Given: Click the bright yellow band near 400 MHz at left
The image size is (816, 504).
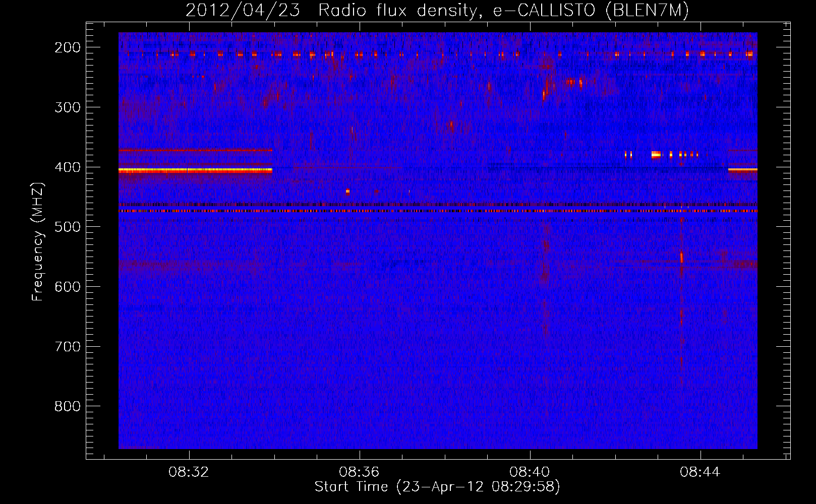Looking at the screenshot, I should (195, 170).
